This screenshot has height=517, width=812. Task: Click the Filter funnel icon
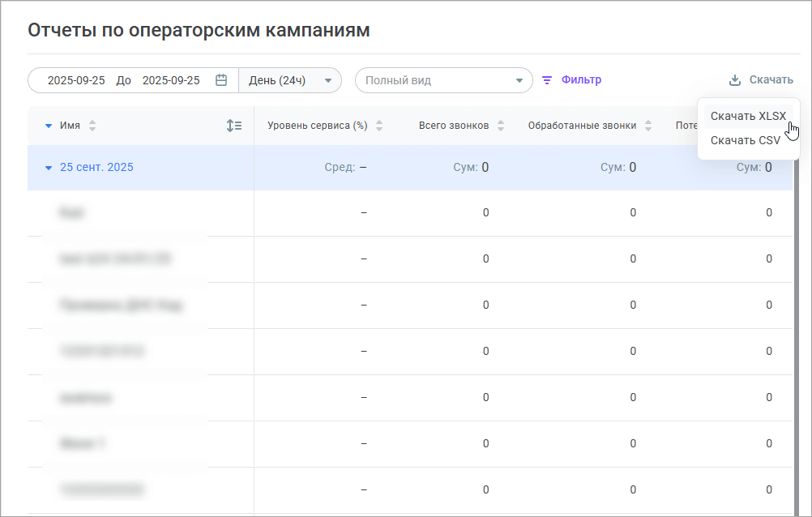[x=547, y=80]
